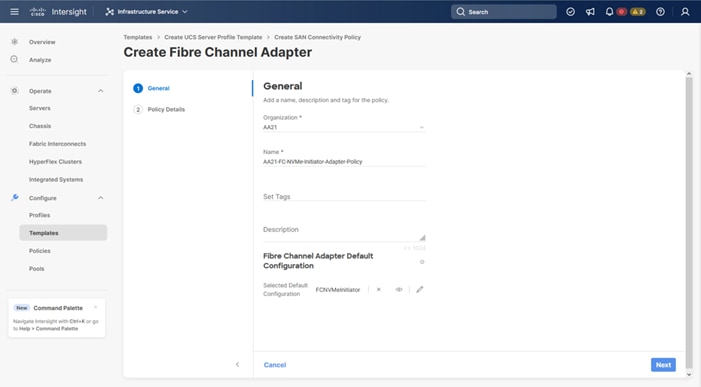This screenshot has width=701, height=387.
Task: Click the Overview sidebar icon
Action: [14, 42]
